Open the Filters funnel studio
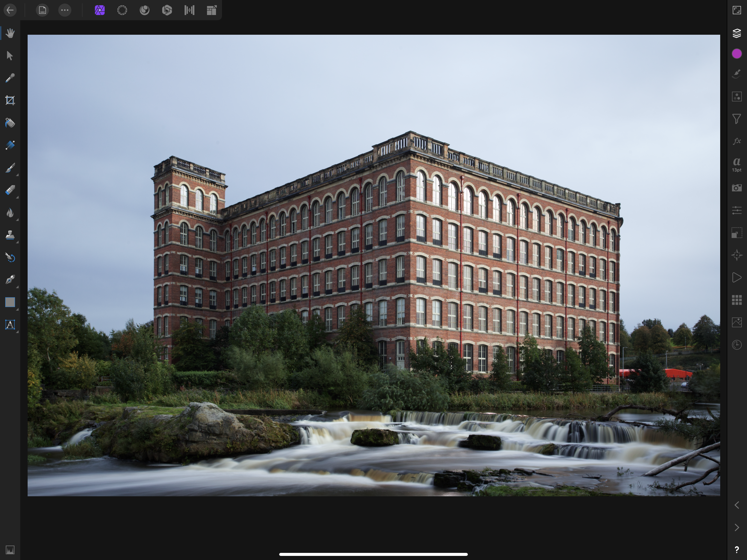Screen dimensions: 747x560 click(737, 119)
